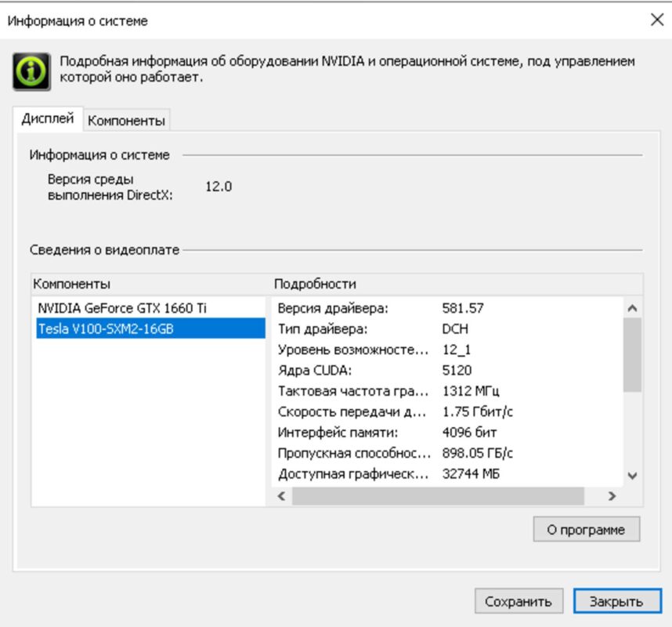Click the DirectX runtime version value 12.0

click(219, 187)
